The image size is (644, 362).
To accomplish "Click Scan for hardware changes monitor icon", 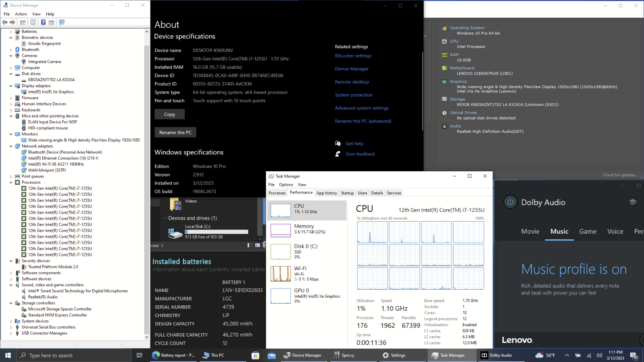I will pyautogui.click(x=62, y=23).
